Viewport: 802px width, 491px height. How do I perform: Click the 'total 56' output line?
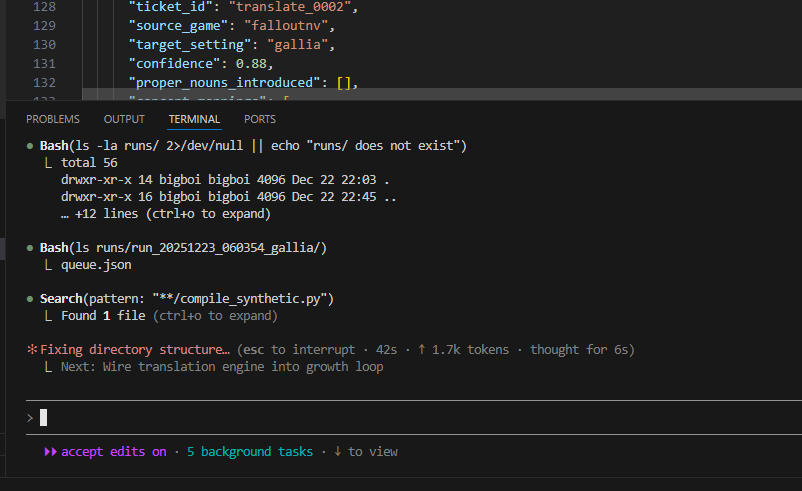[x=89, y=163]
